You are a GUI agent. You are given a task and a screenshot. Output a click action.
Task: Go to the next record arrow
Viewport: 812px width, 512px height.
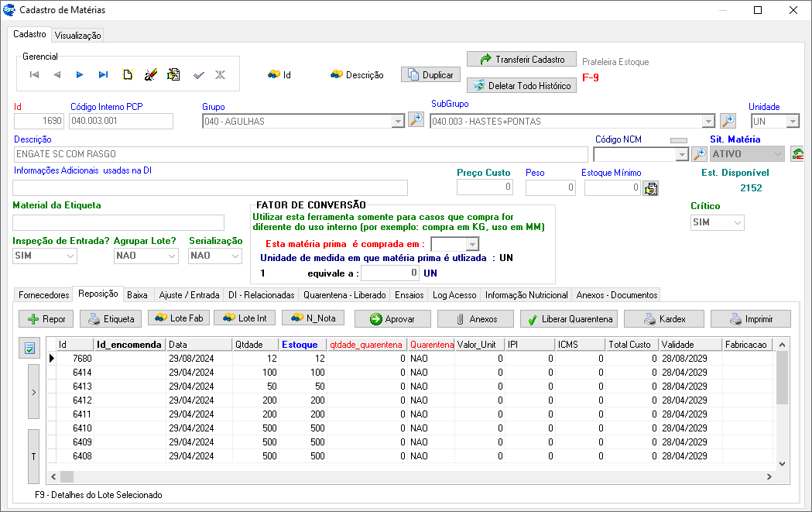(x=80, y=74)
